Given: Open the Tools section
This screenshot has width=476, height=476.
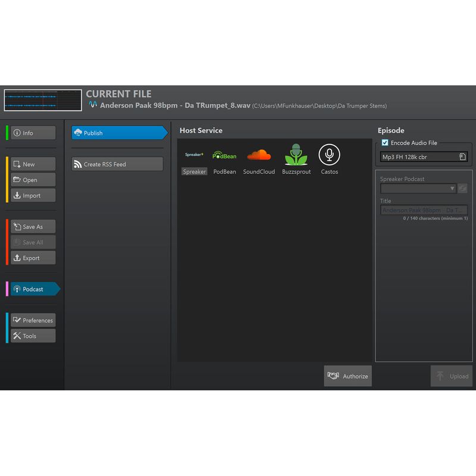Looking at the screenshot, I should pyautogui.click(x=33, y=336).
